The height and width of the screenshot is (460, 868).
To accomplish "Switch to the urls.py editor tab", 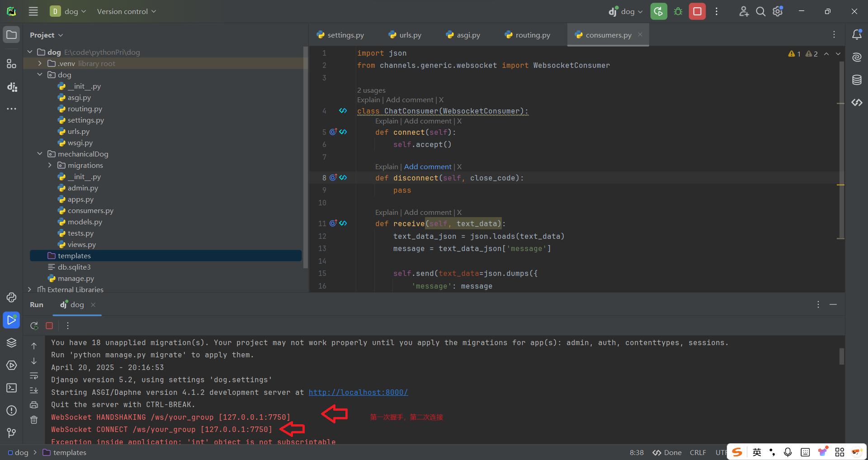I will (x=409, y=34).
